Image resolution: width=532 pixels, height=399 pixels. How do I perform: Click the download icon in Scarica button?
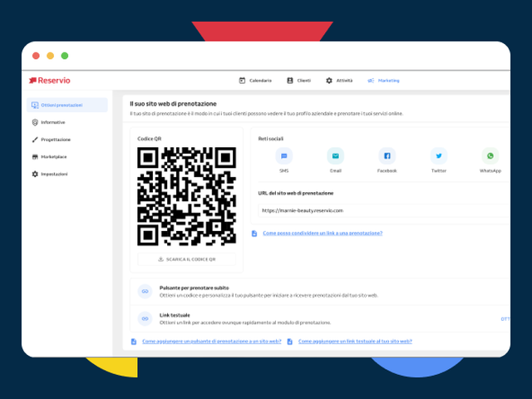pyautogui.click(x=160, y=259)
